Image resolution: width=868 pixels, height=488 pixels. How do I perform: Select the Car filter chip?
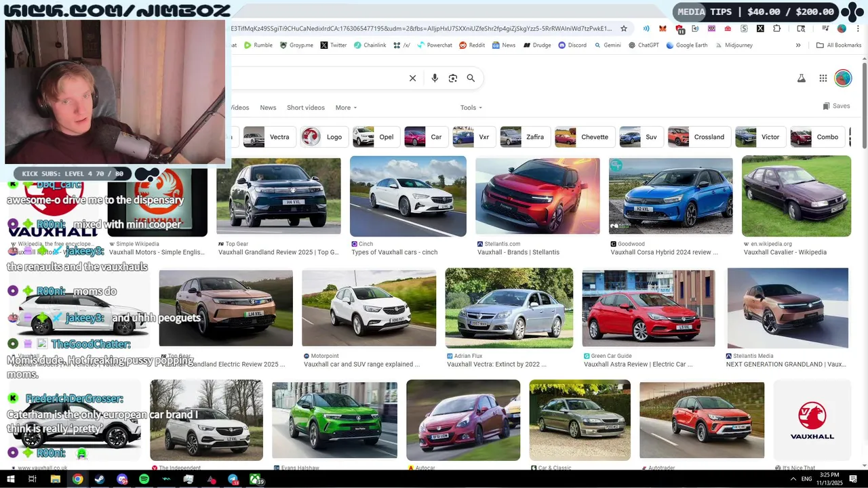coord(425,137)
